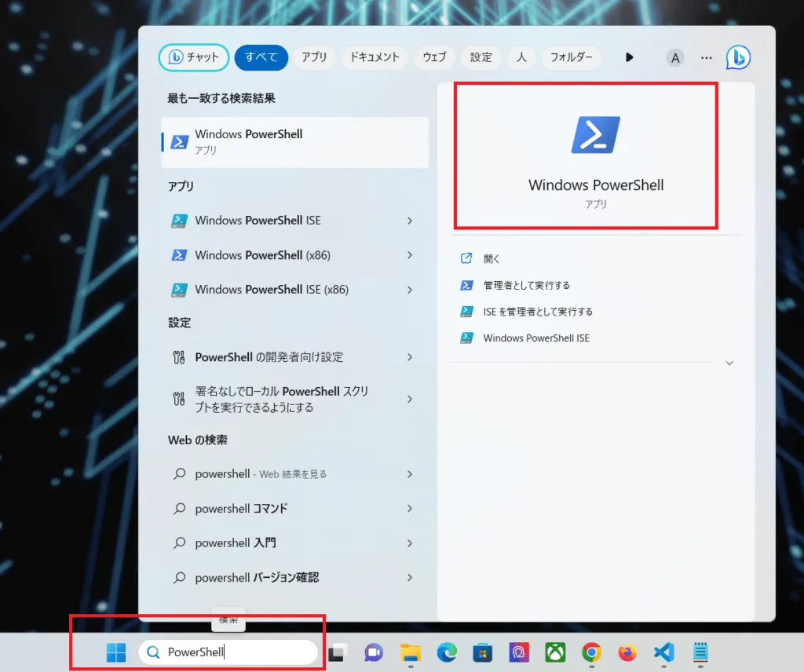Open the Bing Chat tab
Screen dimensions: 804x672
pyautogui.click(x=194, y=57)
